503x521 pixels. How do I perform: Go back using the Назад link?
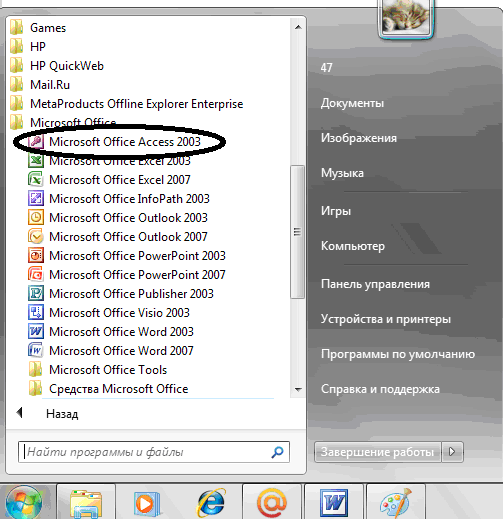point(62,414)
